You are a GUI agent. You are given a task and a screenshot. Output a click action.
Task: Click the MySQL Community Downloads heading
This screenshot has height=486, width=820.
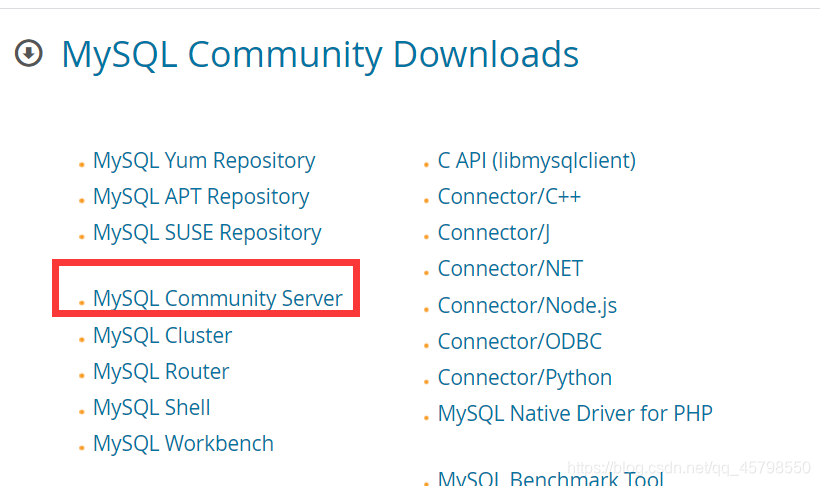point(320,55)
